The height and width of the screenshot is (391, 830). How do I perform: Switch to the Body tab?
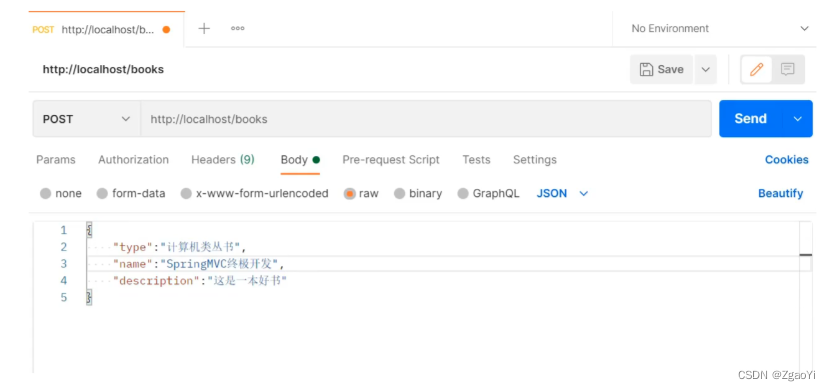(300, 160)
